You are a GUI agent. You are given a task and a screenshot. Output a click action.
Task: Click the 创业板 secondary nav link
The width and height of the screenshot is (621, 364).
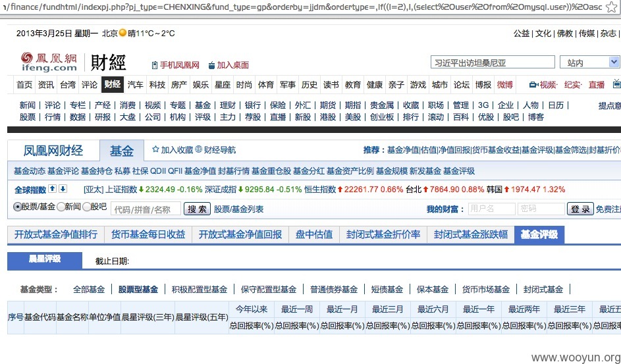382,117
